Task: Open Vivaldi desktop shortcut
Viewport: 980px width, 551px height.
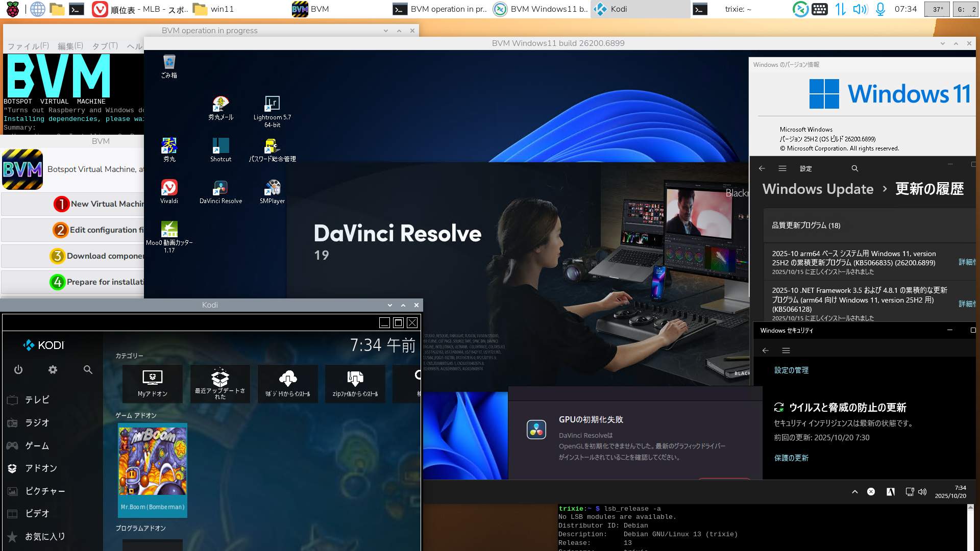Action: (x=169, y=191)
